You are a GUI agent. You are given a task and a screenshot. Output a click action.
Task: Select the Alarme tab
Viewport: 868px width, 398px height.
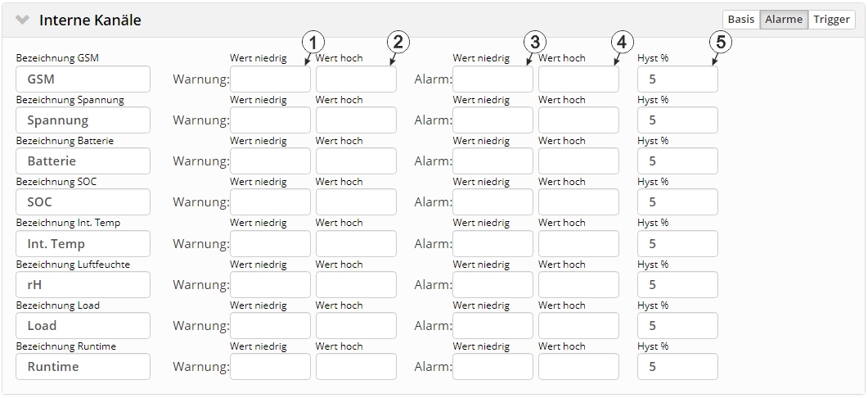tap(783, 20)
